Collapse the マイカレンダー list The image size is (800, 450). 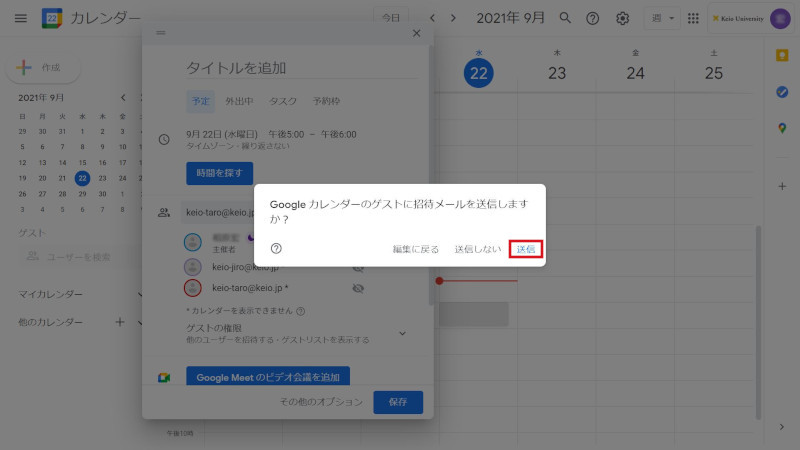pos(140,295)
